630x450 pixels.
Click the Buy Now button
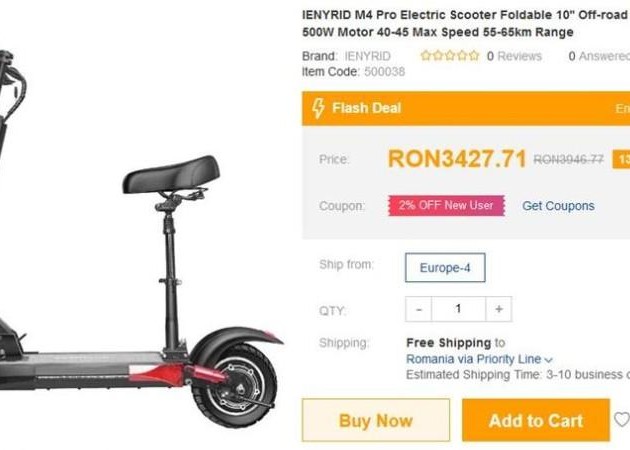(376, 420)
